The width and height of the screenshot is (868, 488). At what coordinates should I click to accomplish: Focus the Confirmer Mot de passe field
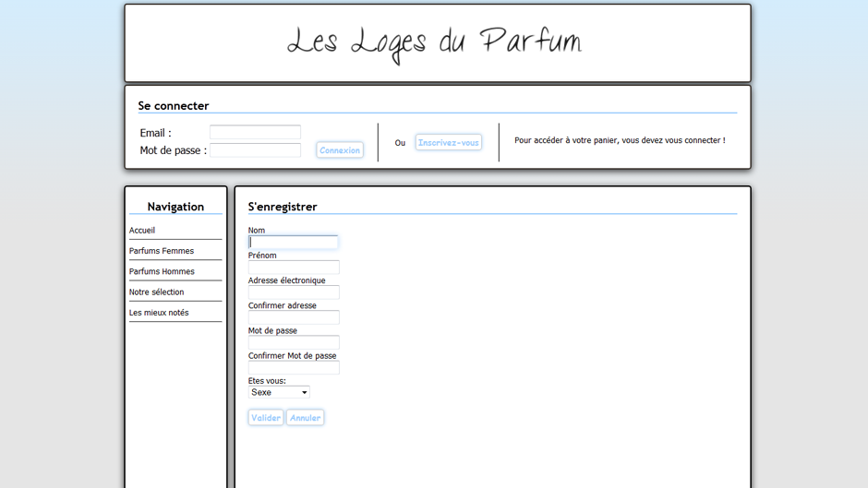coord(294,367)
